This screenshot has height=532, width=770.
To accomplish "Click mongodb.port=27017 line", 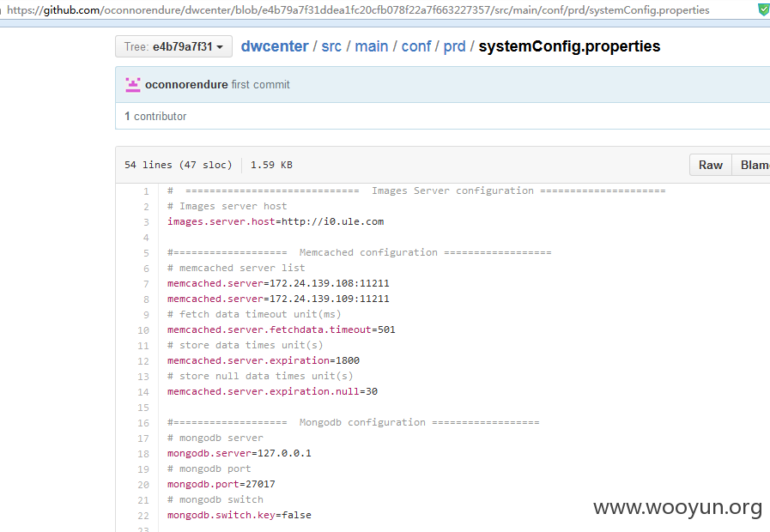I will 221,484.
